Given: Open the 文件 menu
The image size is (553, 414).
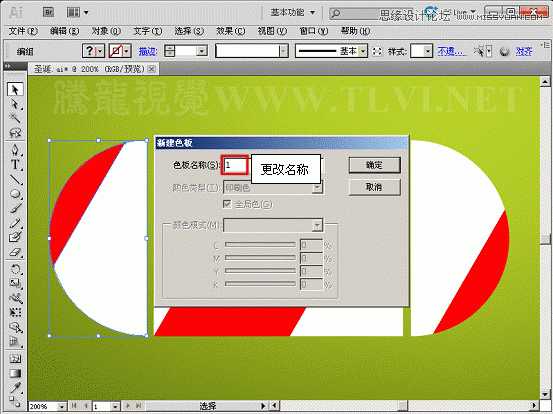Looking at the screenshot, I should (23, 31).
